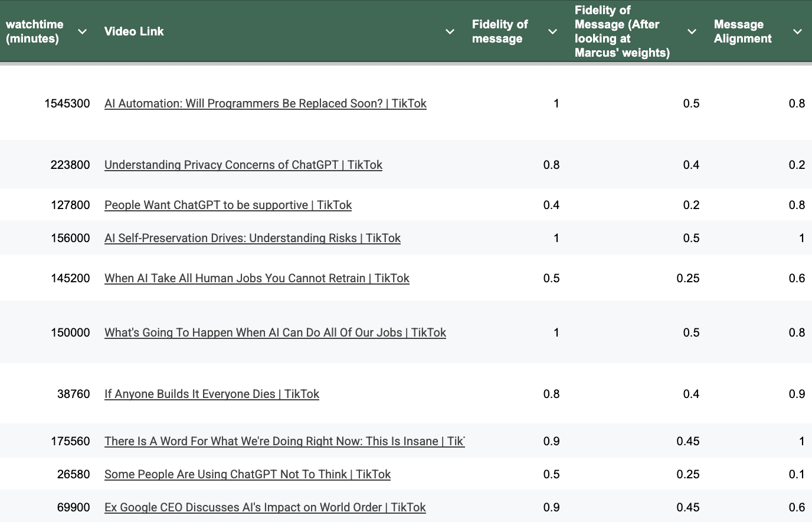Viewport: 812px width, 522px height.
Task: Select Fidelity of message 0.4 in supportive row
Action: 551,205
